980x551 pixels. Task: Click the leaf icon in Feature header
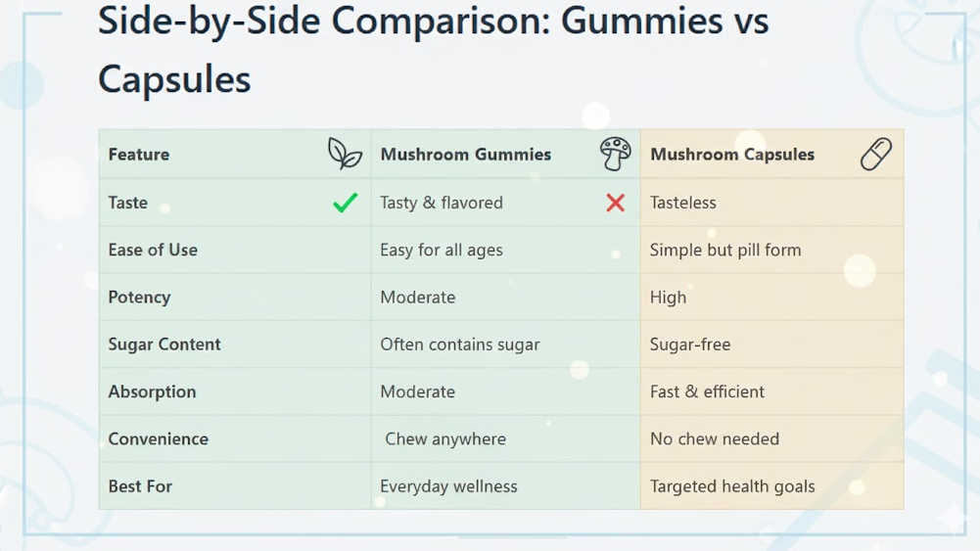[345, 154]
